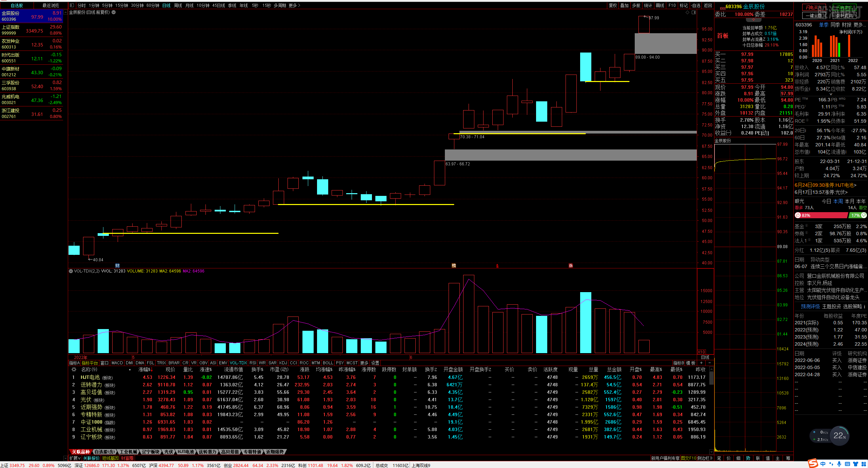Click the bullish thumbs-up 83% icon

[798, 215]
